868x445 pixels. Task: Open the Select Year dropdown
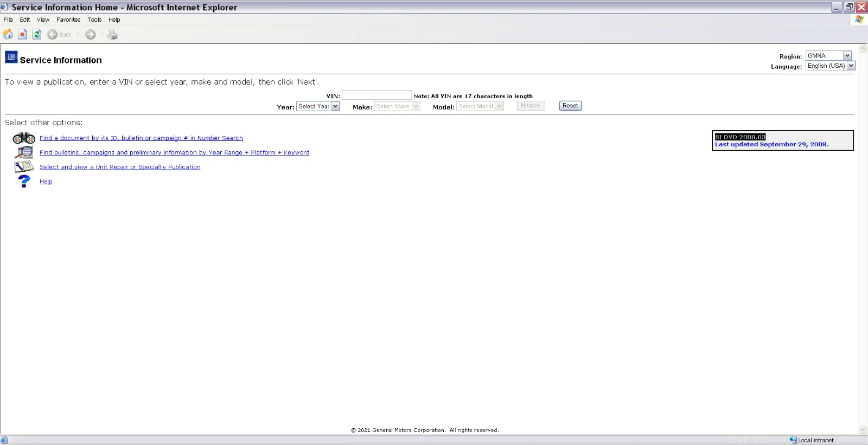[318, 106]
